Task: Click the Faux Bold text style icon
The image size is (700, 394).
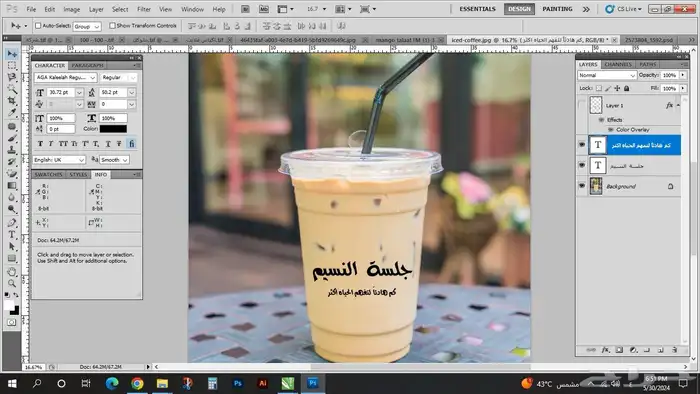Action: point(40,144)
